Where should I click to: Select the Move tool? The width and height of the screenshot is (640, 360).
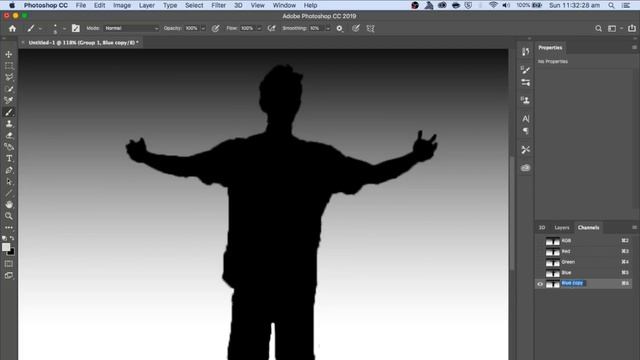point(9,54)
